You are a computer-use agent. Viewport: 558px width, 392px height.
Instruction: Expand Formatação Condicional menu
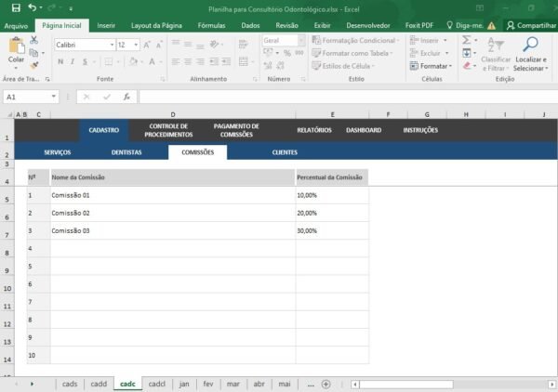(355, 41)
